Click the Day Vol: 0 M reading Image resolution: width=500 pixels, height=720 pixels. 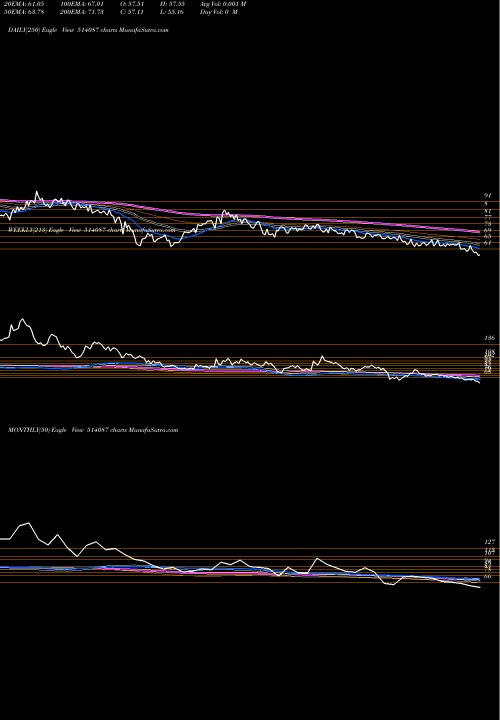[x=219, y=11]
